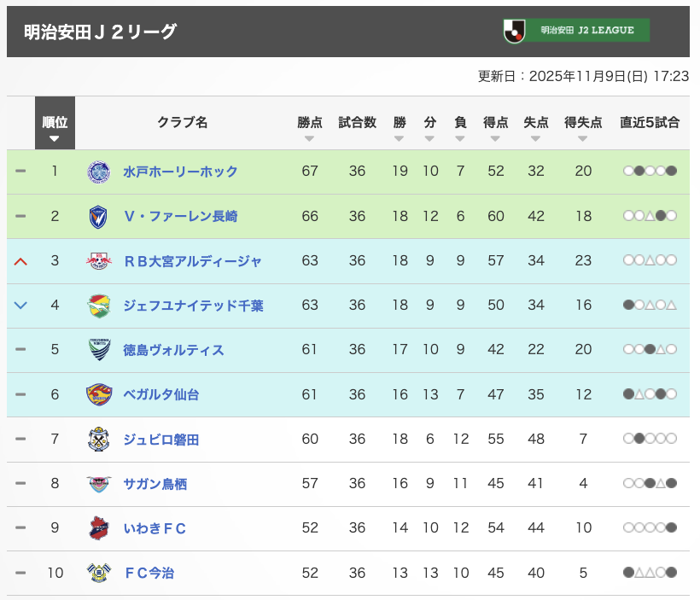Click the Mito HollyHock club crest
This screenshot has width=700, height=600.
point(99,172)
